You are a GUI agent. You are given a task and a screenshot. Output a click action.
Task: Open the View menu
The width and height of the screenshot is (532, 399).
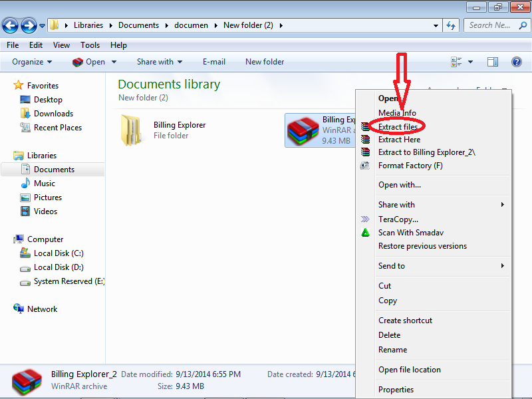(x=61, y=45)
